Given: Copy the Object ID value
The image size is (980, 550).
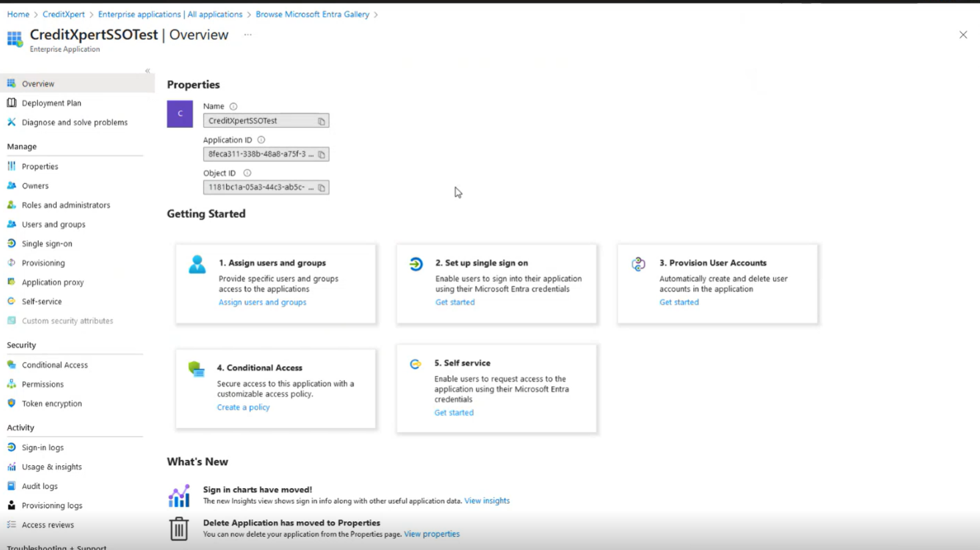Looking at the screenshot, I should [322, 188].
